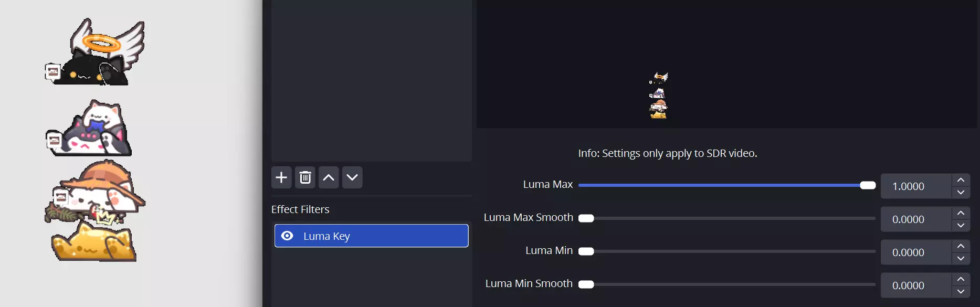Increase Luma Max Smooth with up arrow
The image size is (980, 307).
pos(961,213)
